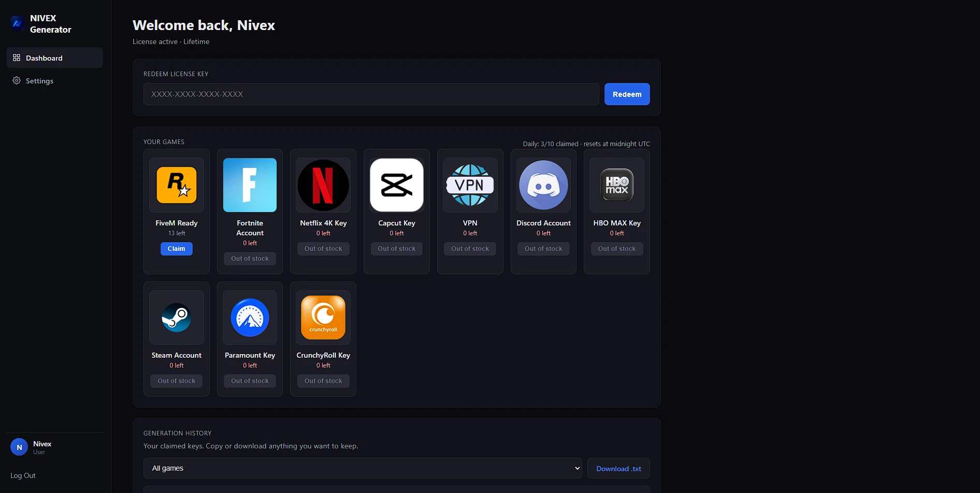This screenshot has height=493, width=980.
Task: Click the Discord Account title text
Action: click(543, 223)
